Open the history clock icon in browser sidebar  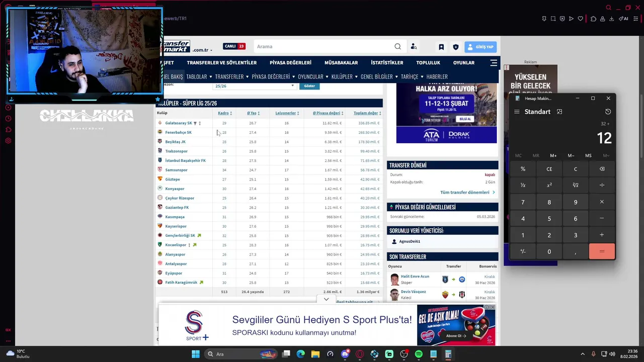pyautogui.click(x=8, y=119)
